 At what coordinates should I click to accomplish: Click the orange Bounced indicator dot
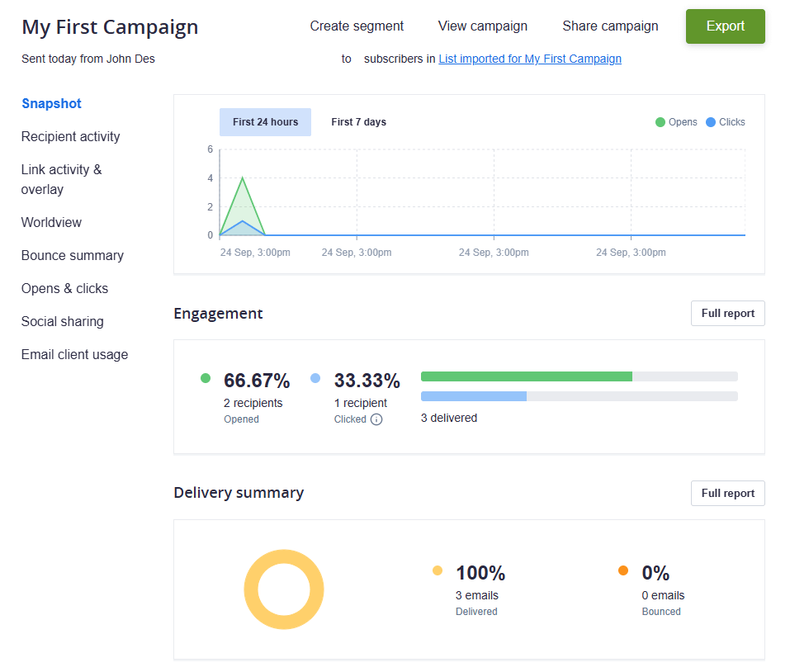pyautogui.click(x=623, y=570)
